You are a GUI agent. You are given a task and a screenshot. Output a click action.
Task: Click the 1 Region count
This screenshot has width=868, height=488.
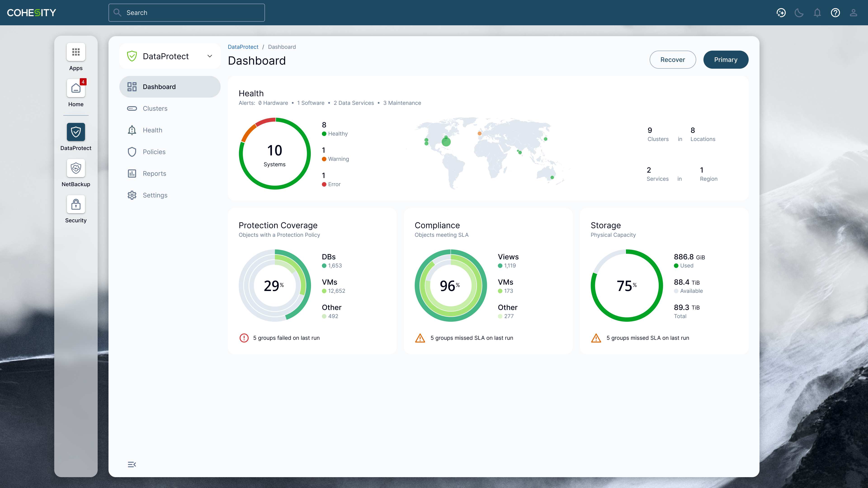pyautogui.click(x=709, y=174)
